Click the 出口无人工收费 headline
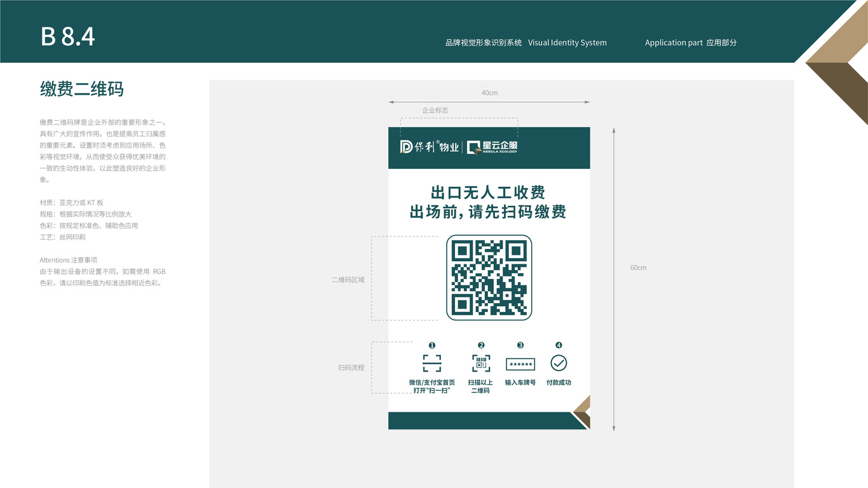The height and width of the screenshot is (488, 868). pyautogui.click(x=488, y=192)
